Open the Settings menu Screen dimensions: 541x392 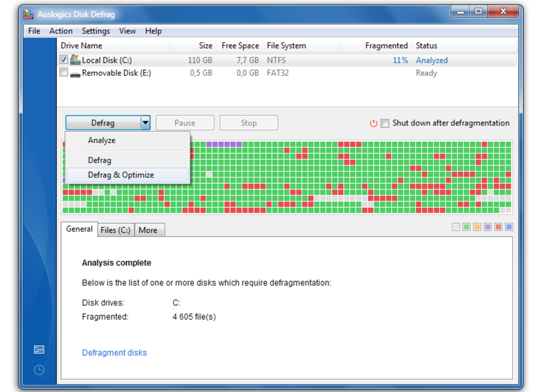click(x=96, y=31)
